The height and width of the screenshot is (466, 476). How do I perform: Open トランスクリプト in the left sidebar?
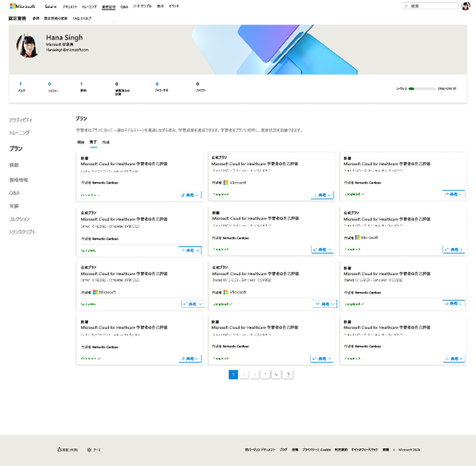pos(22,232)
